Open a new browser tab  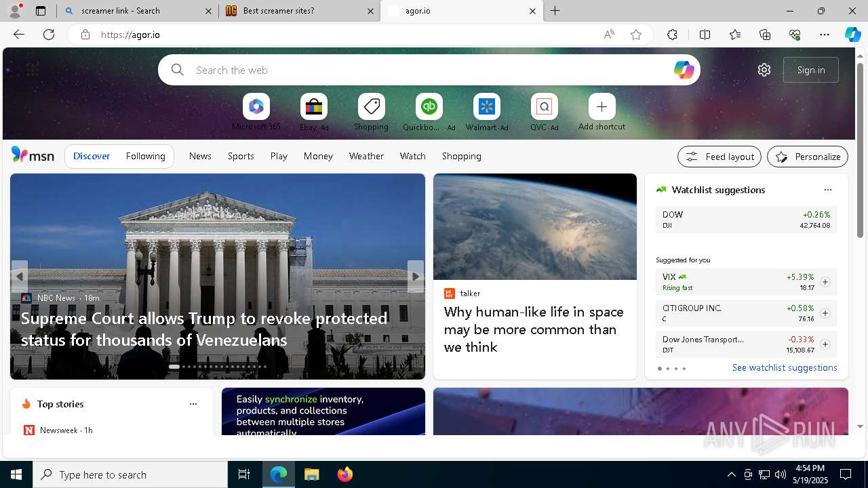[555, 11]
